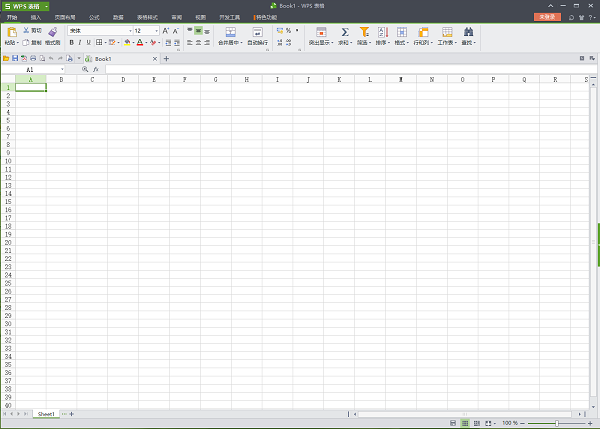Close the Book1 document tab
This screenshot has width=600, height=429.
[155, 59]
